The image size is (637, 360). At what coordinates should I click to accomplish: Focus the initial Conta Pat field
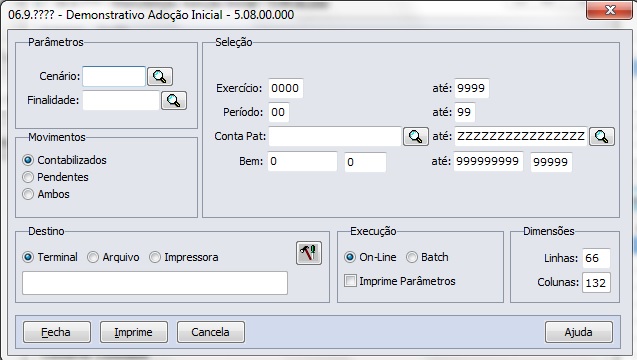[335, 137]
